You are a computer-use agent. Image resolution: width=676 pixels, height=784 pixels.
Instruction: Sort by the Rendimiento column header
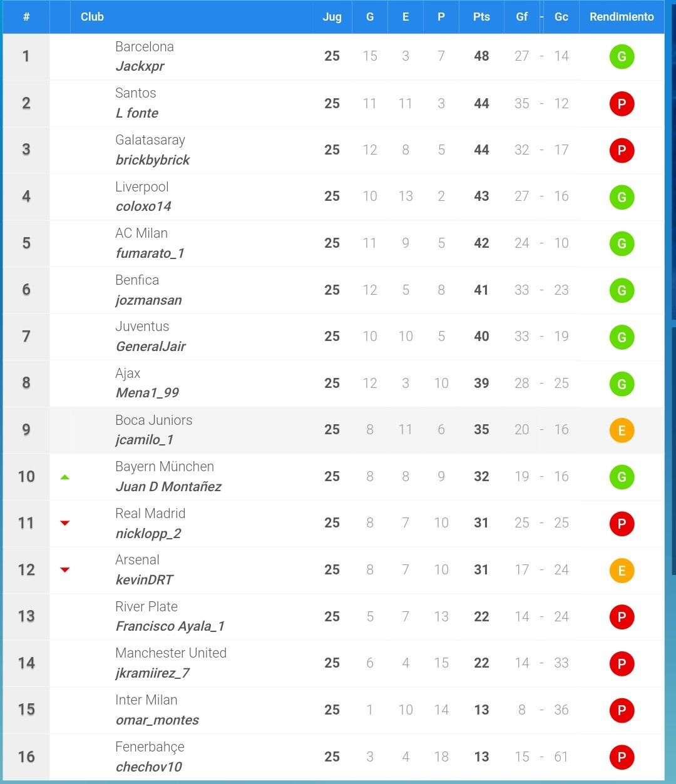click(x=622, y=17)
